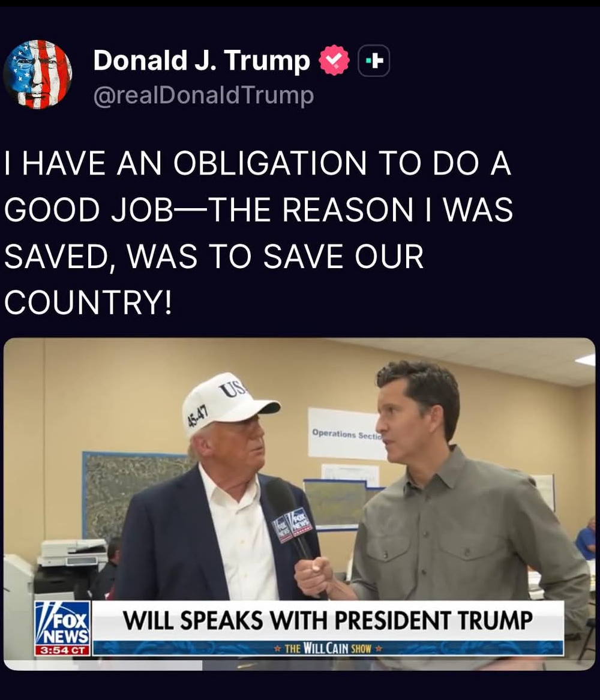Image resolution: width=600 pixels, height=700 pixels.
Task: Click the office printer in video
Action: pyautogui.click(x=71, y=569)
